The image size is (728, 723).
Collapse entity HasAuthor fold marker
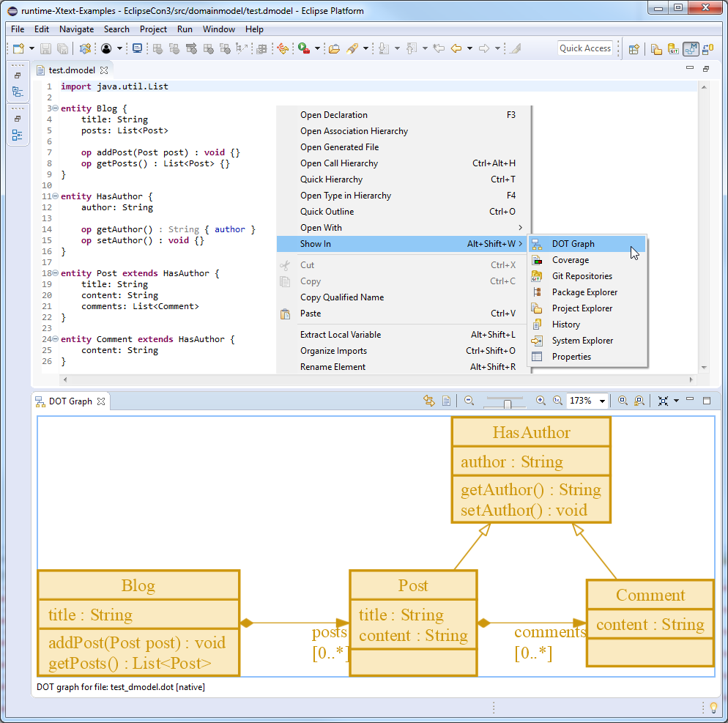click(55, 196)
